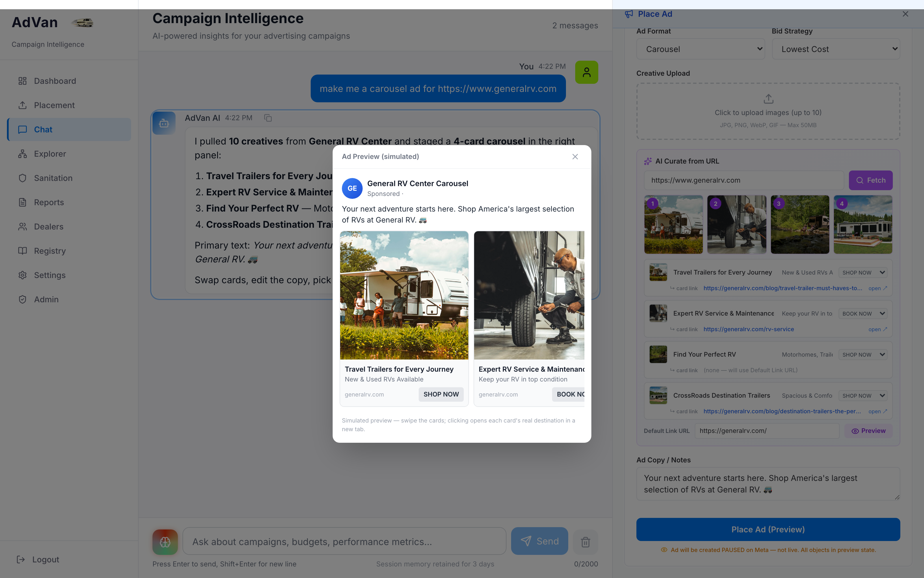Click the CrossRoads row thumbnail

658,395
